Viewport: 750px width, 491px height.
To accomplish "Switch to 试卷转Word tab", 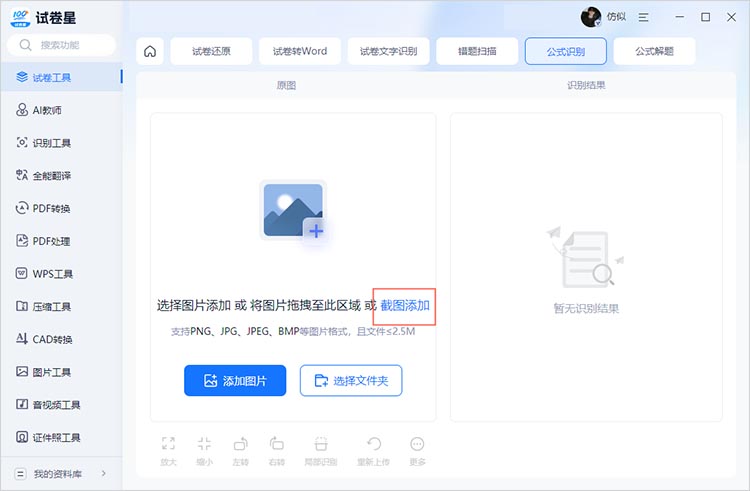I will tap(300, 51).
